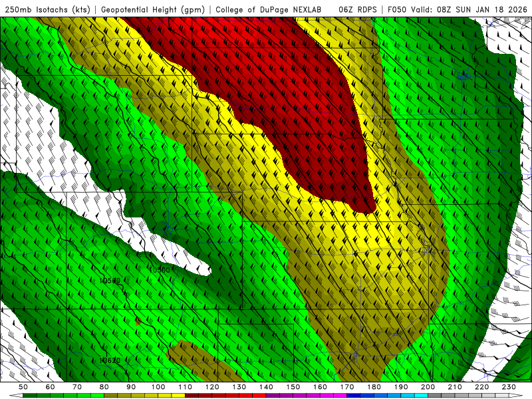
Task: Click the 80 colorbar tick label
Action: pos(104,387)
